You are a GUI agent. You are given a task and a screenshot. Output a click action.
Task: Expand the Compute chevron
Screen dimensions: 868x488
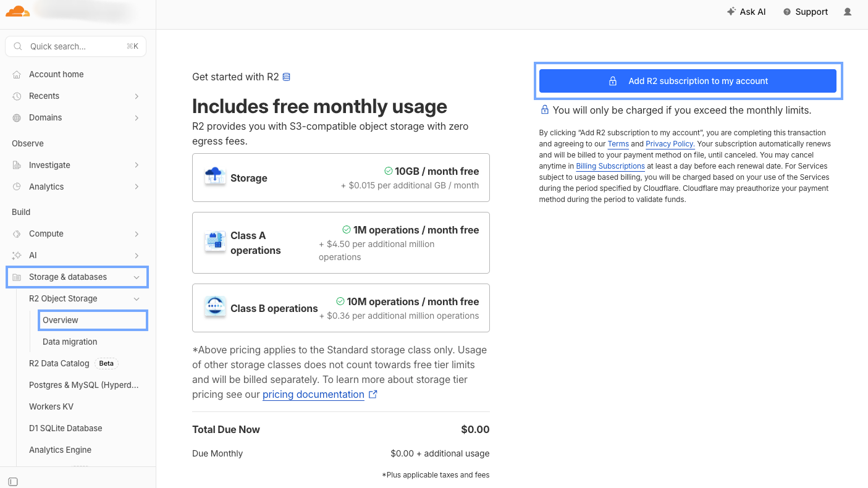coord(137,233)
